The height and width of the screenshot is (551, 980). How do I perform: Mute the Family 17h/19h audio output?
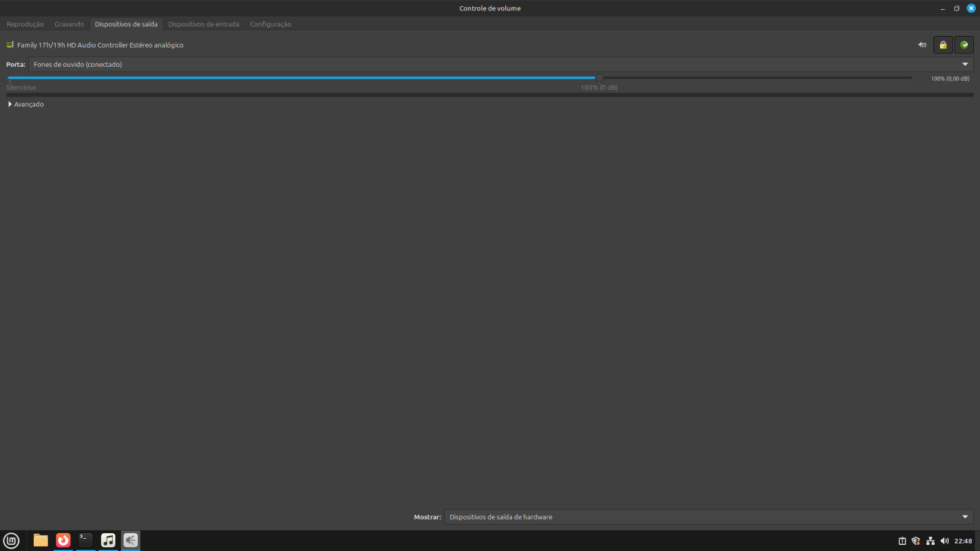(x=922, y=45)
